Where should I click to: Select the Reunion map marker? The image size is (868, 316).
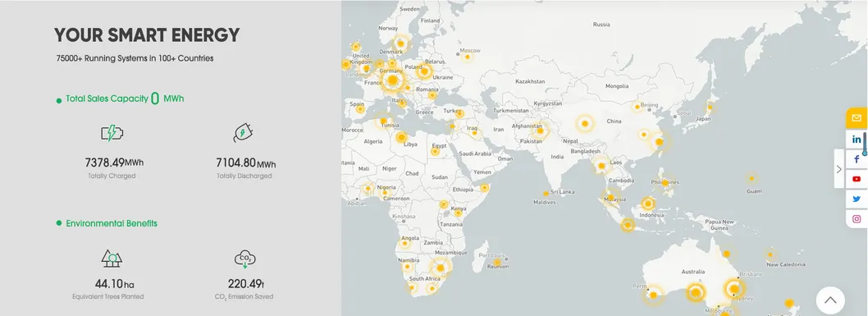(497, 263)
